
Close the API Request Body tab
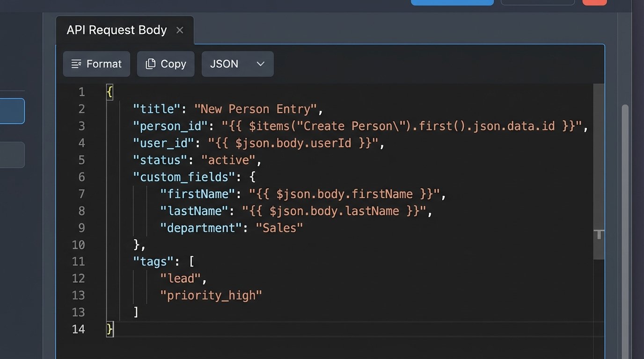(x=180, y=30)
